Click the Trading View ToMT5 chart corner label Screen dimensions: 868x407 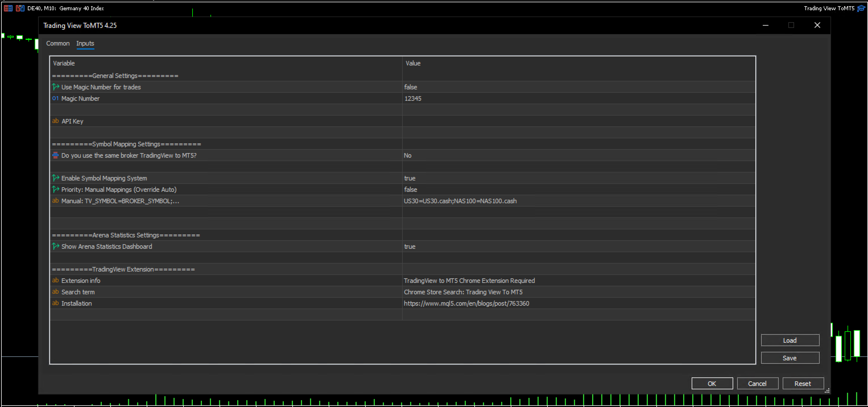pos(829,9)
